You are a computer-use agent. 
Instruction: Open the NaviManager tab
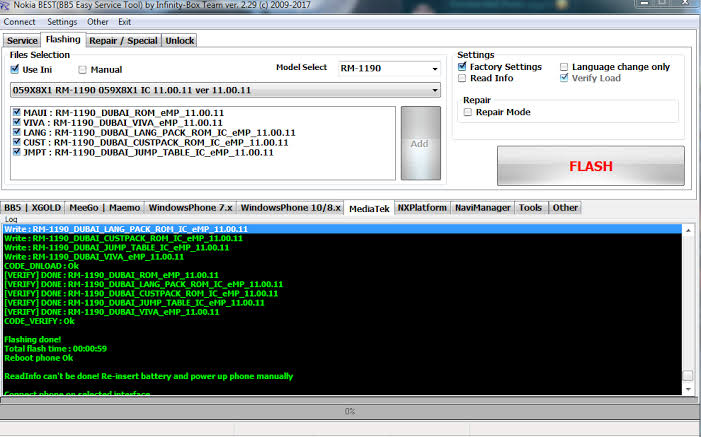(x=483, y=208)
